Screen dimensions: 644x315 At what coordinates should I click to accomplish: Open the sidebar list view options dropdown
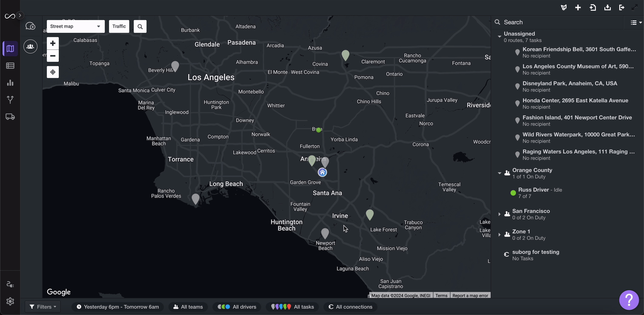tap(636, 23)
